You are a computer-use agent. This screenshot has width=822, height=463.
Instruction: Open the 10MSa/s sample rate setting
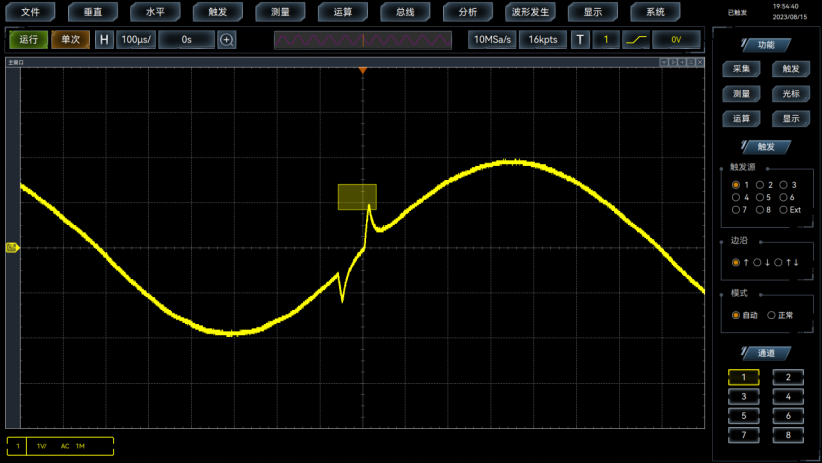point(491,40)
